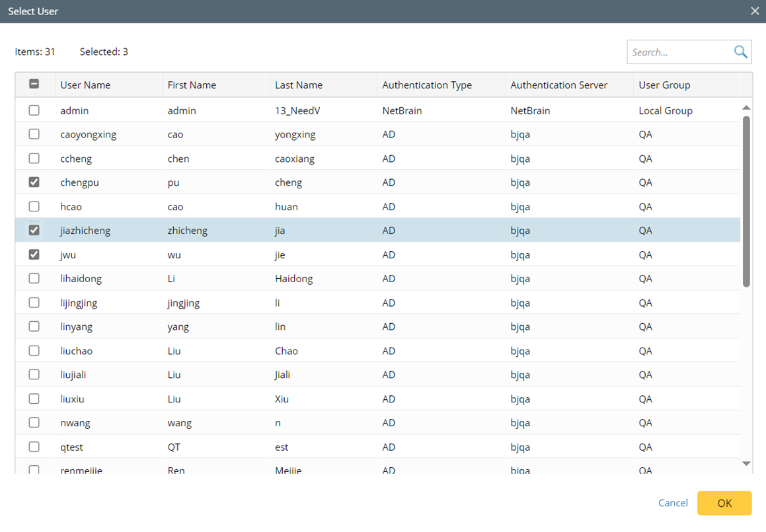766x532 pixels.
Task: Deselect the jwu user checkbox
Action: click(x=34, y=254)
